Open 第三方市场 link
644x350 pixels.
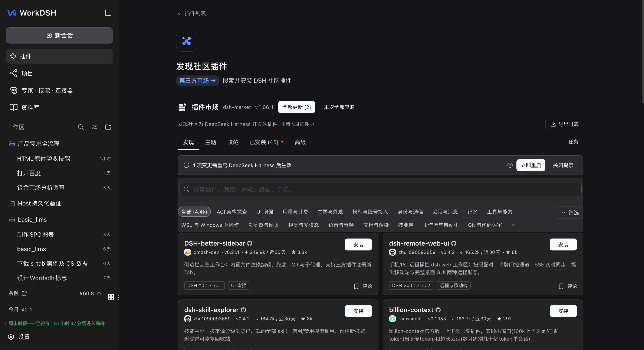[x=197, y=81]
